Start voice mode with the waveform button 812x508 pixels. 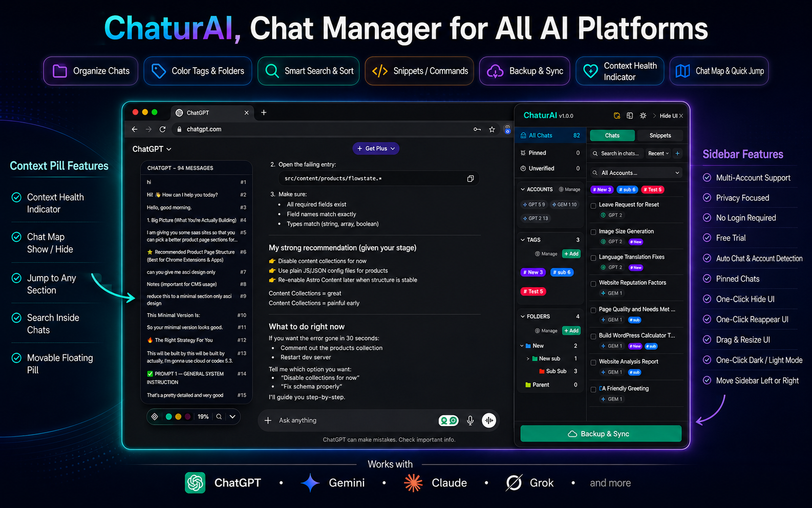(489, 420)
